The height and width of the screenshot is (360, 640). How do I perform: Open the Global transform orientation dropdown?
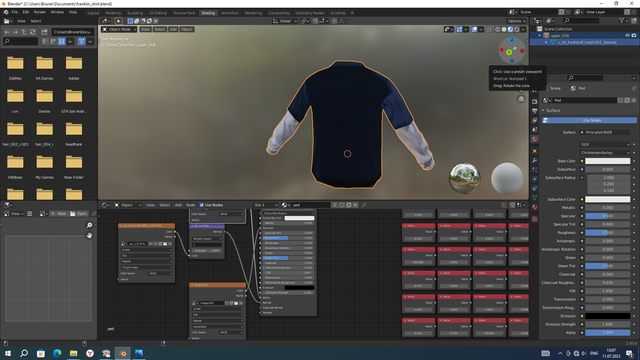pos(284,21)
